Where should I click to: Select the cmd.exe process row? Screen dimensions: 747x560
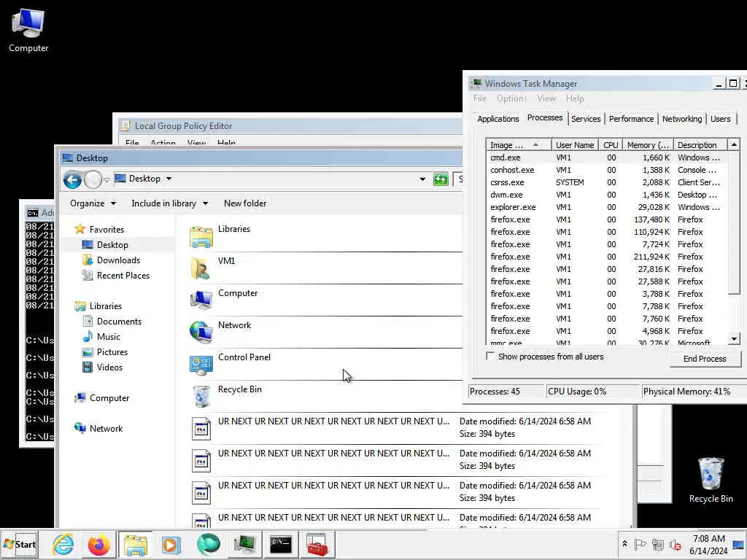pos(606,157)
